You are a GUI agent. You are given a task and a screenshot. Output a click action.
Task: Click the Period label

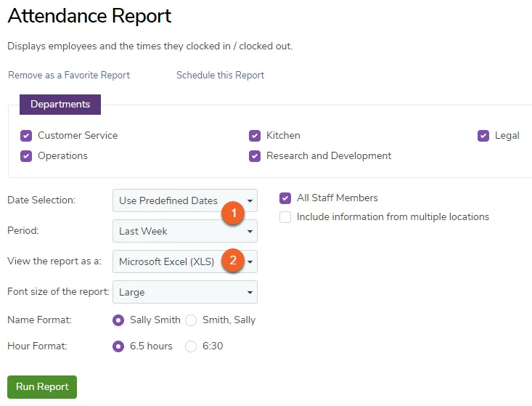pos(23,230)
